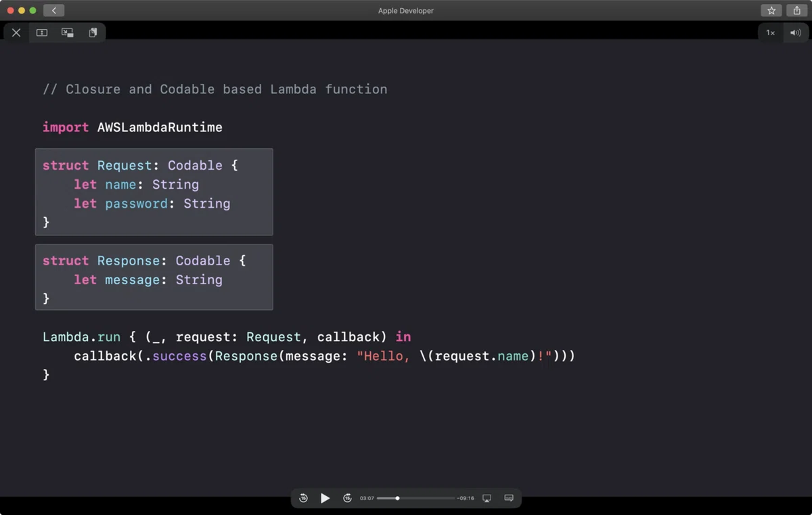
Task: Click the 'struct Response: Codable {' line
Action: [144, 261]
